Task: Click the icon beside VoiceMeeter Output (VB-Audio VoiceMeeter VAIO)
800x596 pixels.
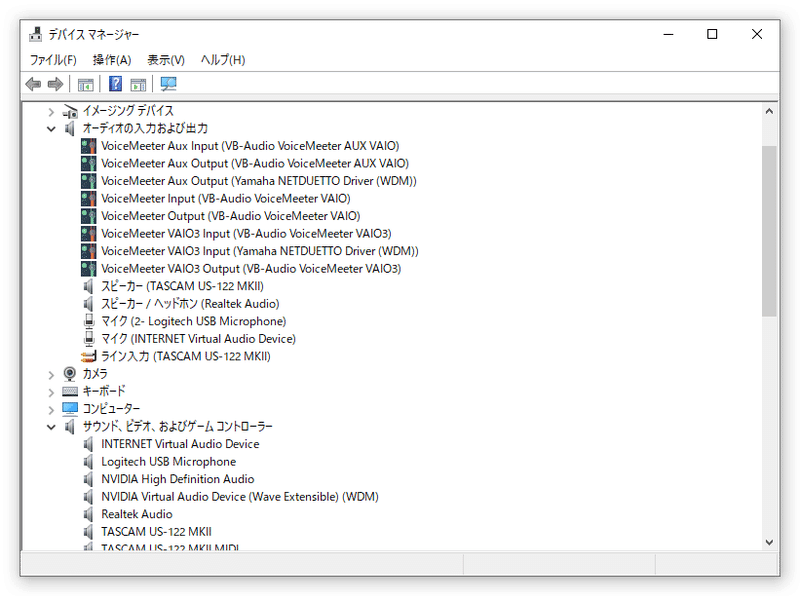Action: [x=88, y=216]
